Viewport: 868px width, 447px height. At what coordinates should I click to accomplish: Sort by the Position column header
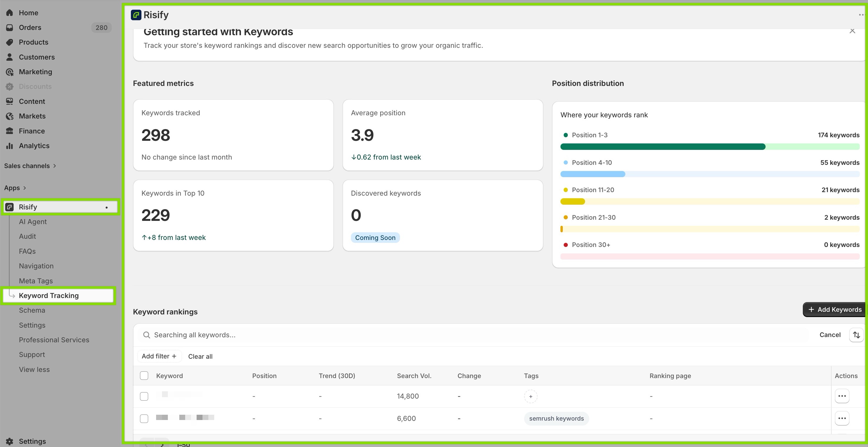click(264, 376)
